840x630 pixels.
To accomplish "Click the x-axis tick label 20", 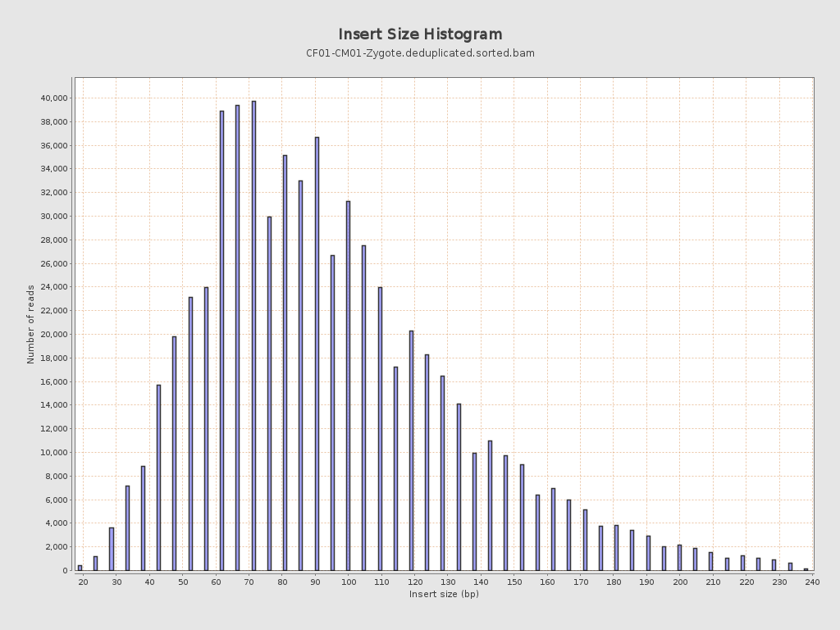I will (83, 582).
